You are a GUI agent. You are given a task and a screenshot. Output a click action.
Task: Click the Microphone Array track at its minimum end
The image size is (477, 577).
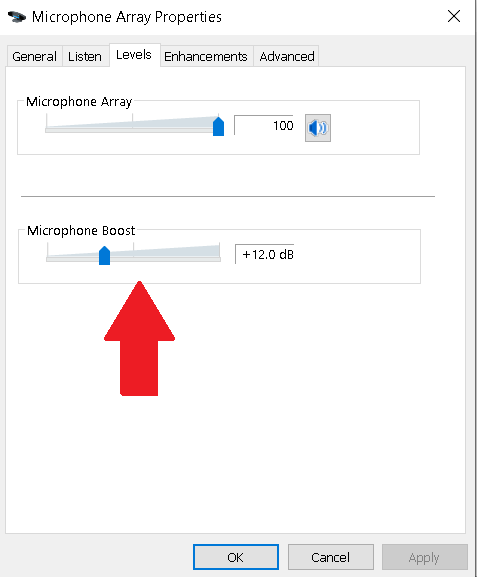[47, 130]
